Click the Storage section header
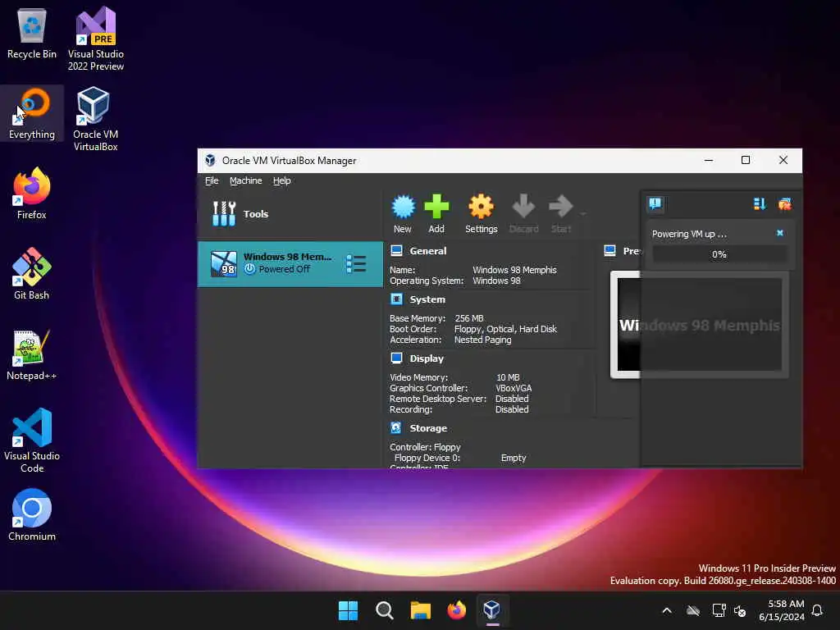 click(428, 428)
